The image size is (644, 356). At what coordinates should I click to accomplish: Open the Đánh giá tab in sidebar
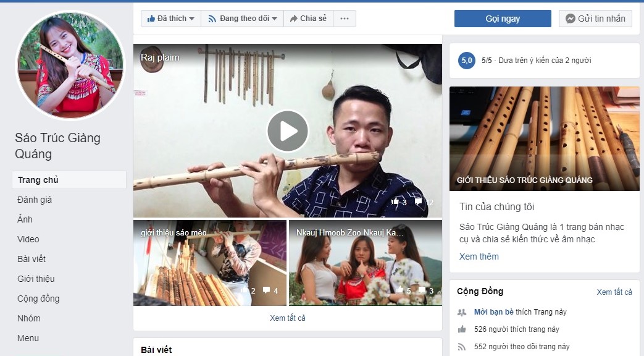[35, 200]
